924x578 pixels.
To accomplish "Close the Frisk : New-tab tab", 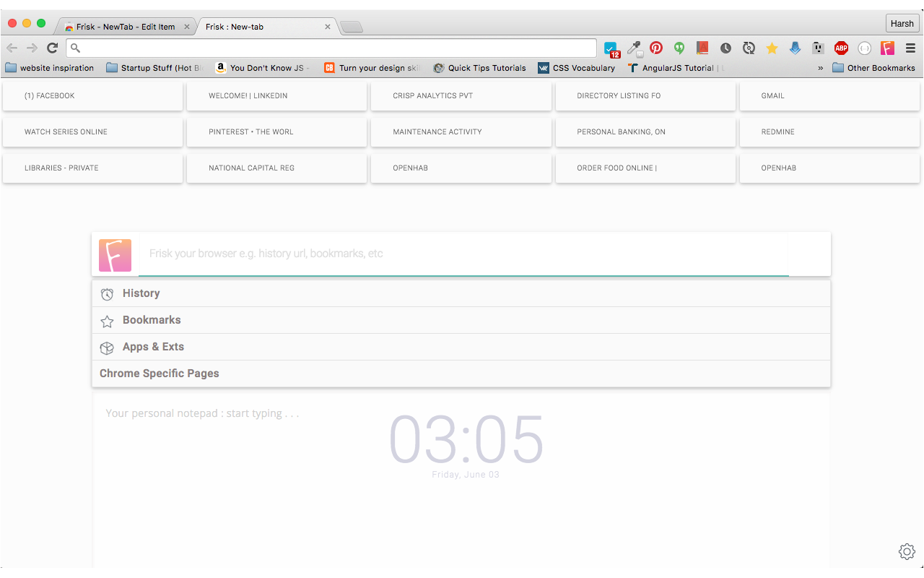I will 328,27.
